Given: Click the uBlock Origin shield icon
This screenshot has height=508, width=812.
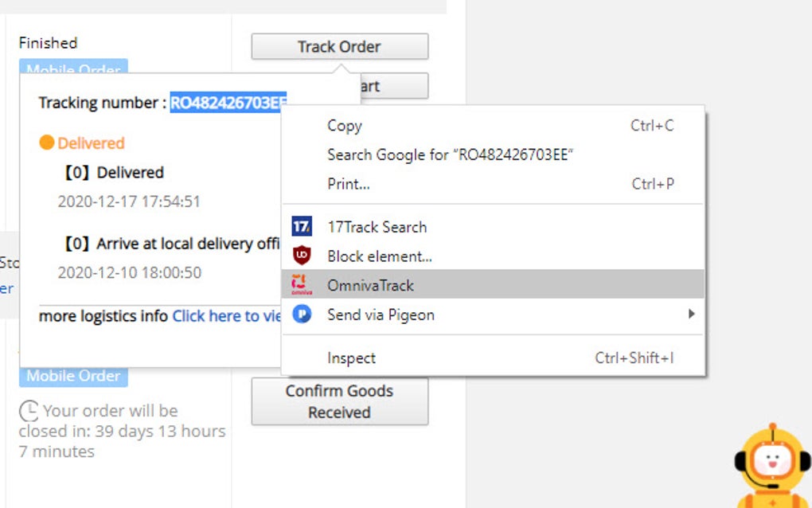Looking at the screenshot, I should coord(303,256).
